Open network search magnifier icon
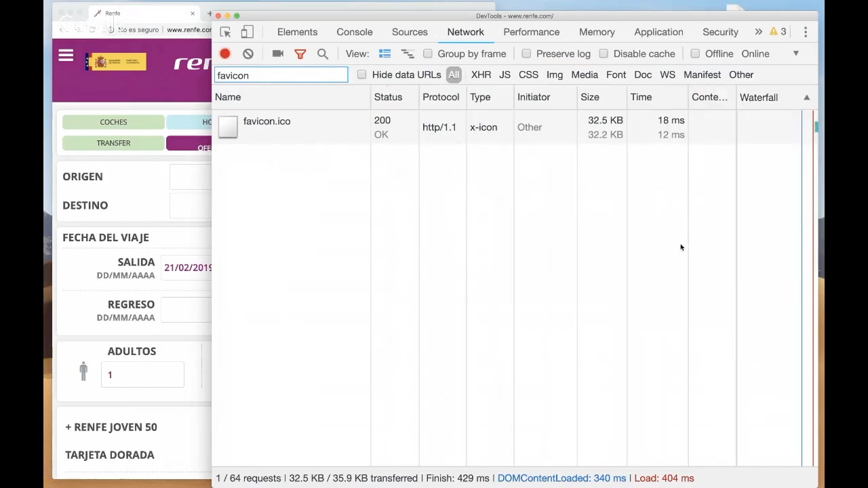The width and height of the screenshot is (868, 488). point(323,54)
